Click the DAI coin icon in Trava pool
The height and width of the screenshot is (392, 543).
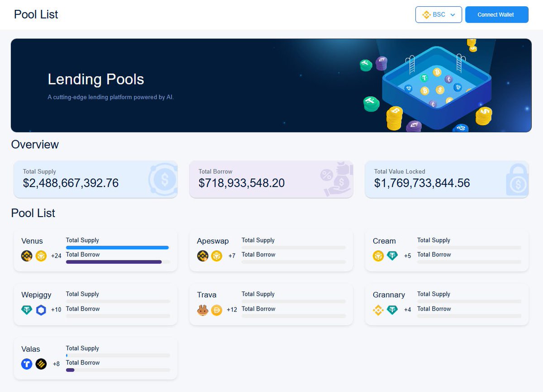point(217,310)
